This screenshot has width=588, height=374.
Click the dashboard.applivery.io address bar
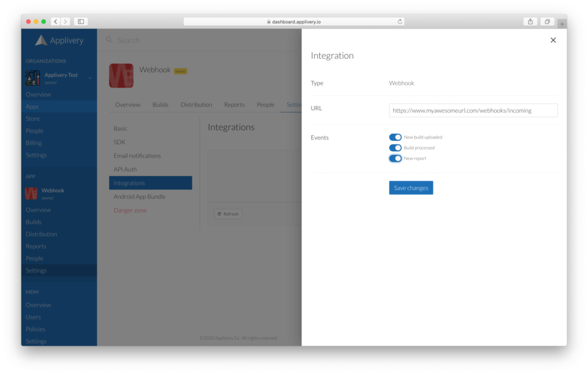(x=293, y=22)
